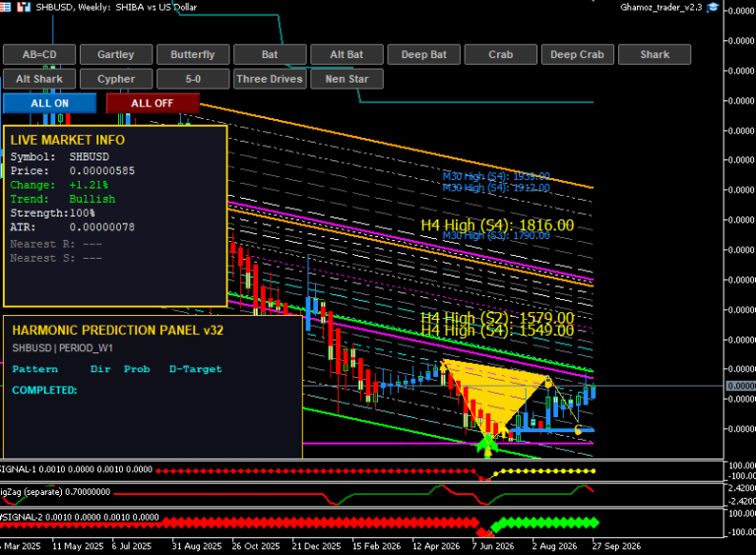Click the current price label on price scale

pyautogui.click(x=741, y=386)
